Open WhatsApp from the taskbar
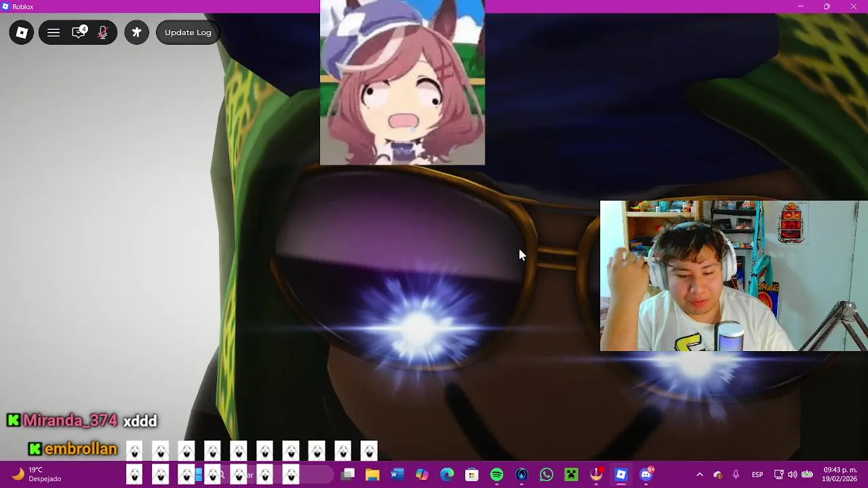The height and width of the screenshot is (488, 868). point(547,474)
